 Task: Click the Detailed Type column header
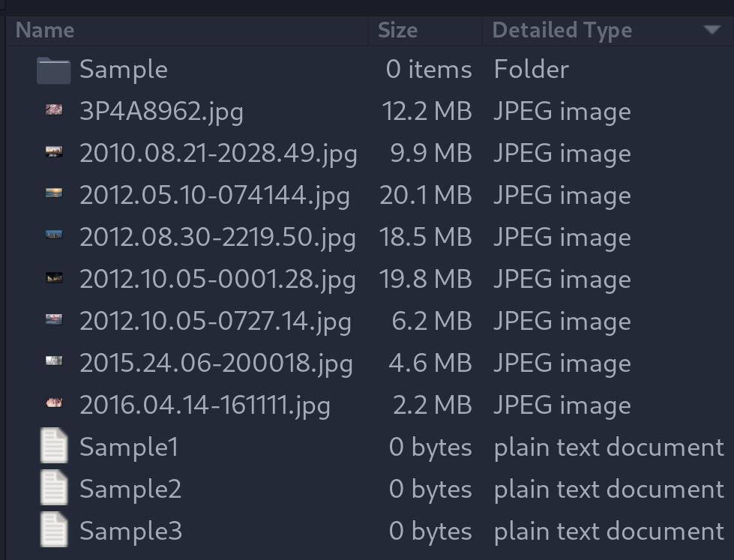click(562, 30)
